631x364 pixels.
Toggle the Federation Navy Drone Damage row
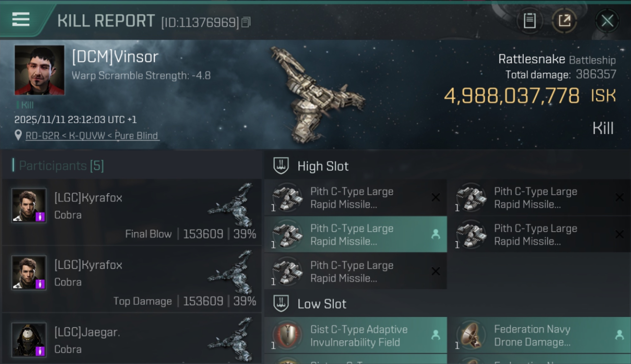(x=540, y=335)
